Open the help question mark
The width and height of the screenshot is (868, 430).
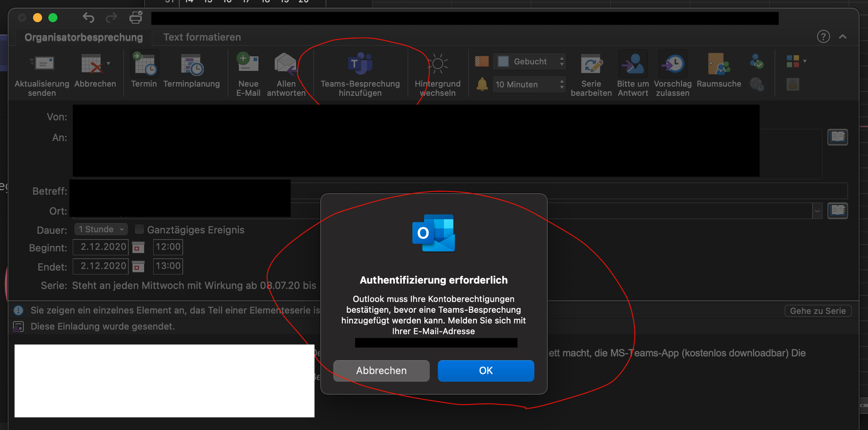click(823, 36)
